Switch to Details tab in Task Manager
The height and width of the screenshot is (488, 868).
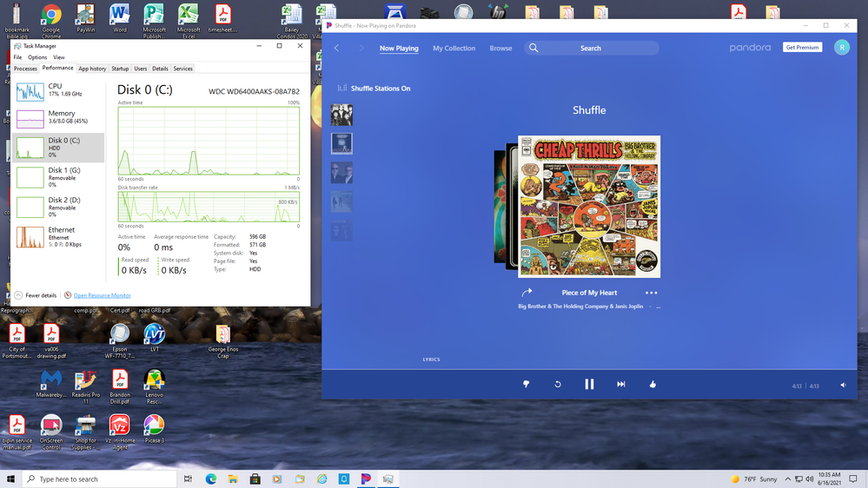tap(160, 69)
